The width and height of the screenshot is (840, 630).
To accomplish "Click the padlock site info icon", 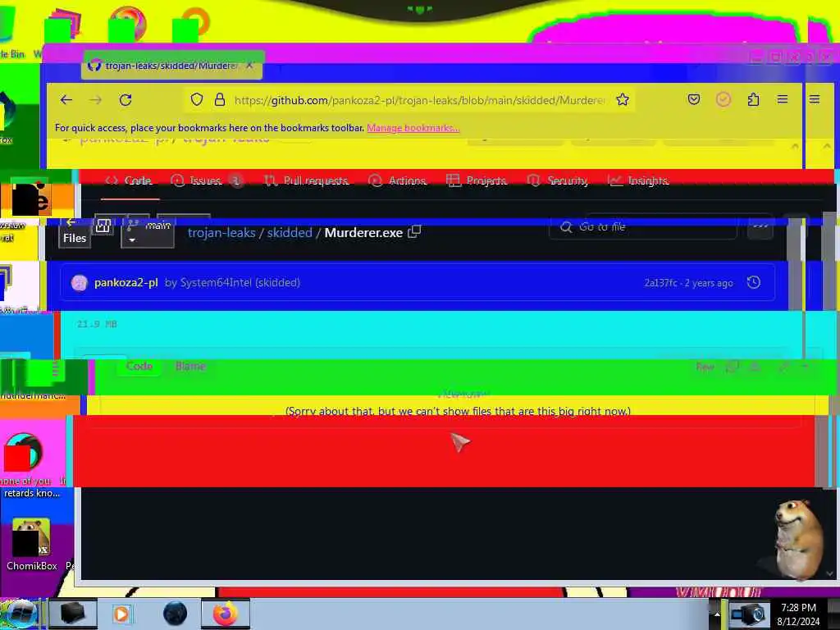I will pos(220,99).
